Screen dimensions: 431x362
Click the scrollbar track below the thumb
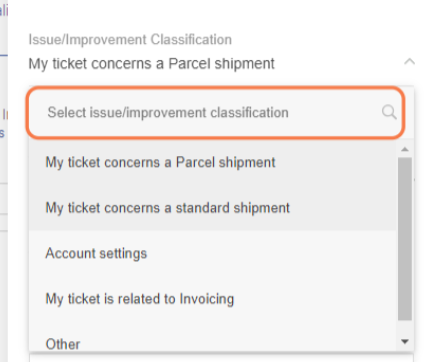click(405, 328)
